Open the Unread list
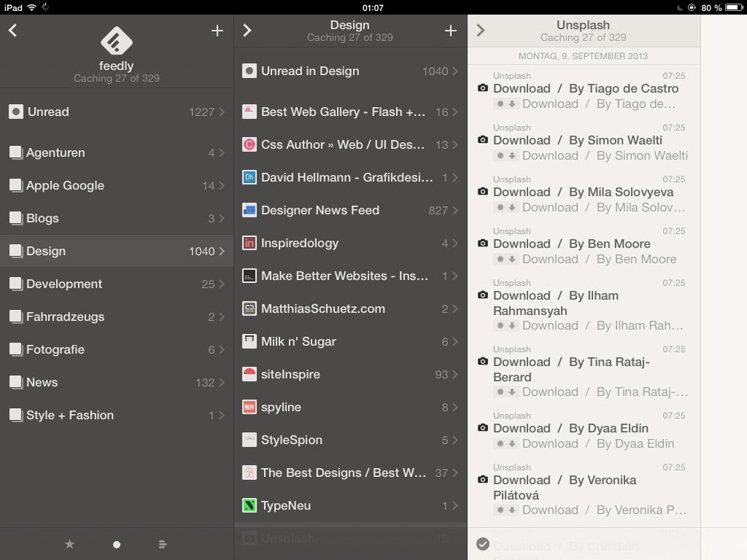 point(117,112)
